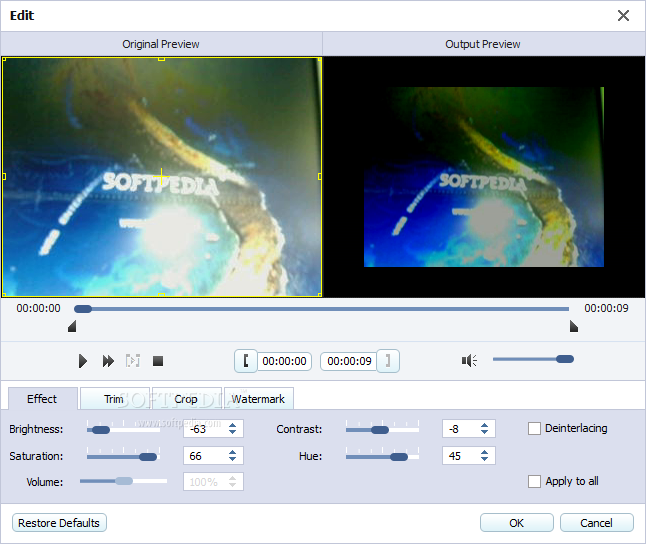Image resolution: width=646 pixels, height=544 pixels.
Task: Open the Trim tab
Action: [114, 399]
